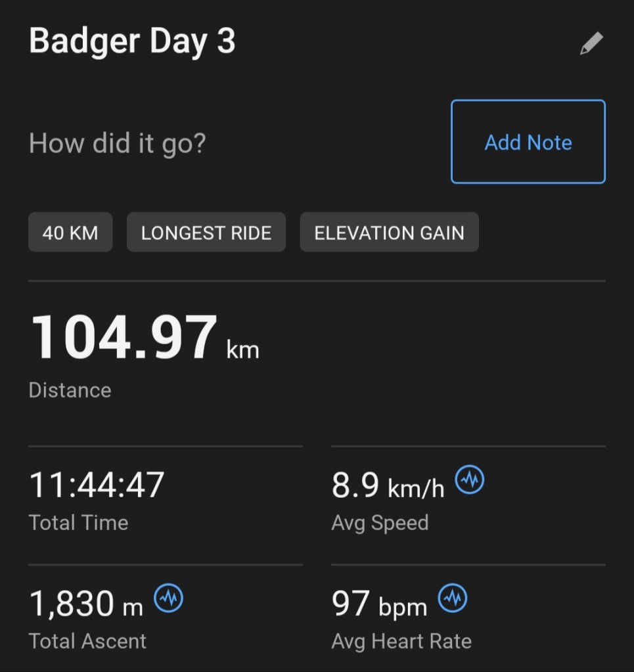This screenshot has height=672, width=634.
Task: Tap the pencil edit icon
Action: 591,44
